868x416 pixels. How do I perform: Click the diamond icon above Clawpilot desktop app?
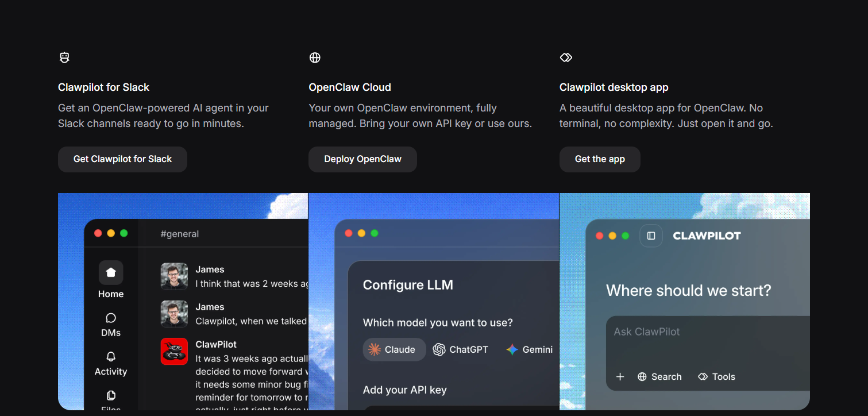[566, 57]
